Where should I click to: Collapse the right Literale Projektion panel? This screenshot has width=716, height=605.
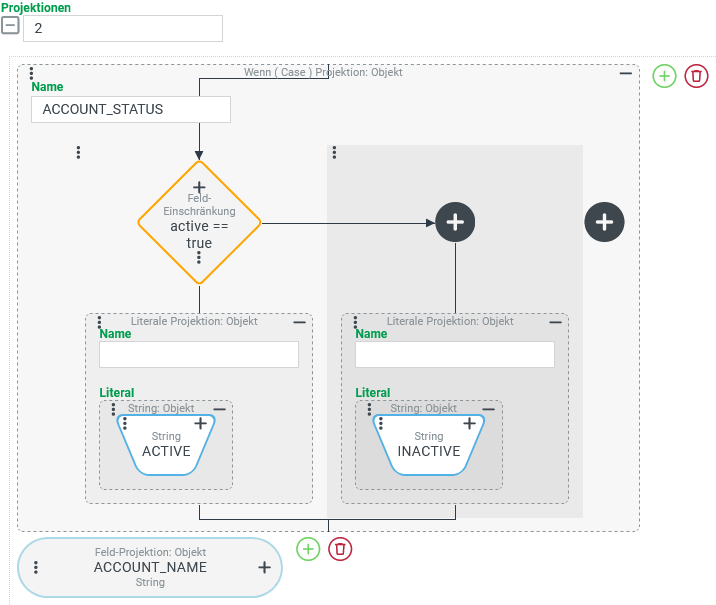[555, 322]
